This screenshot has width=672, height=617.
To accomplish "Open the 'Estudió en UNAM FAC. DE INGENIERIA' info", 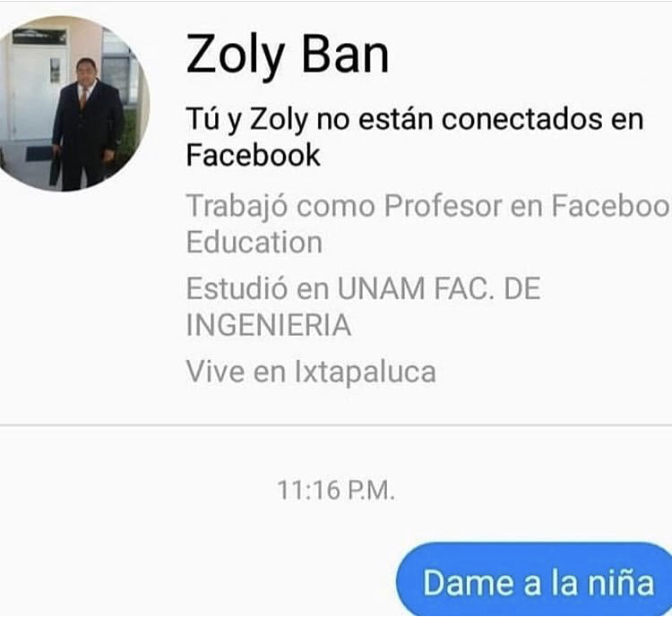I will click(x=363, y=307).
